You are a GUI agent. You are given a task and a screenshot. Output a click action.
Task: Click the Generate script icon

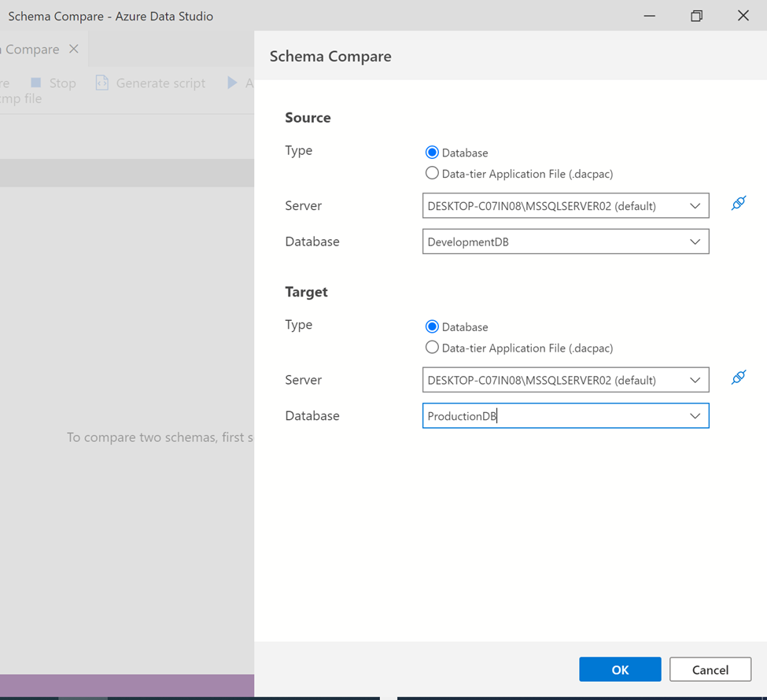(102, 83)
